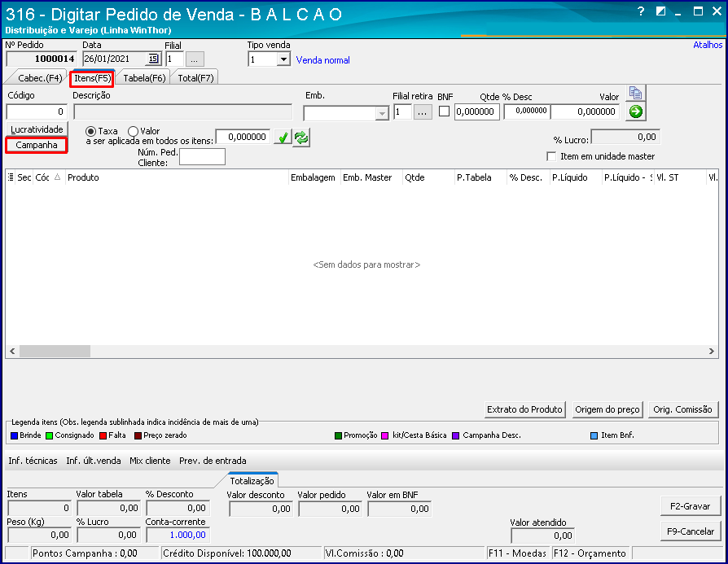
Task: Open the calendar picker beside Data field
Action: click(153, 59)
